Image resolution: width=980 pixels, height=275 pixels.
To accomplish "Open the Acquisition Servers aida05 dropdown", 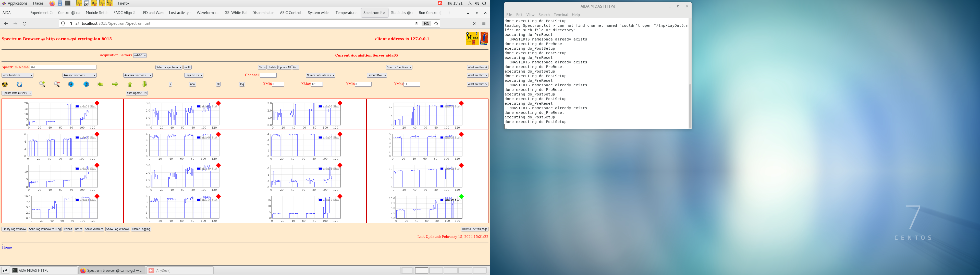I will [140, 56].
